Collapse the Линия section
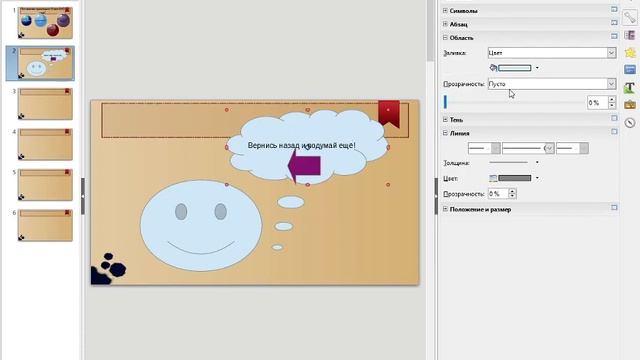This screenshot has height=360, width=640. tap(445, 133)
